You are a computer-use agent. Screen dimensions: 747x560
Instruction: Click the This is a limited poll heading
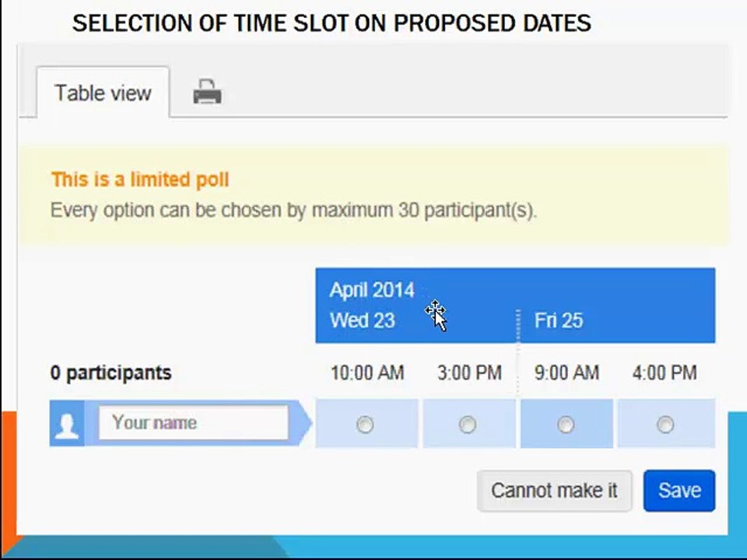tap(140, 180)
